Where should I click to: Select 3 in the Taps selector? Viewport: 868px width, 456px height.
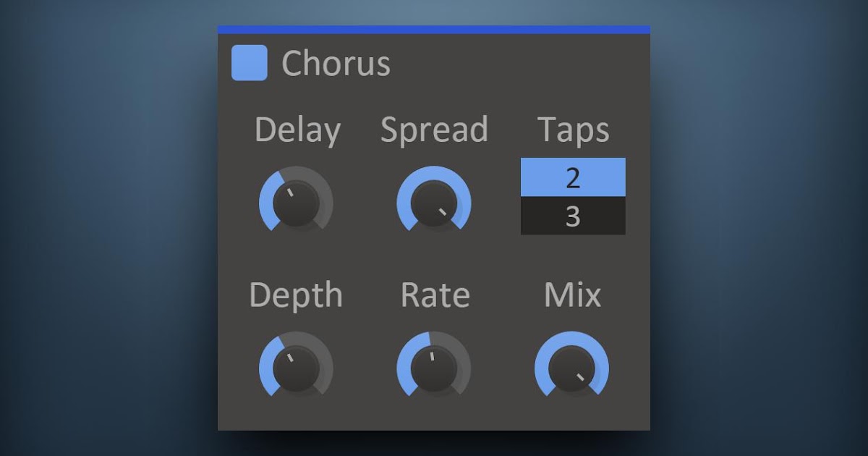573,216
